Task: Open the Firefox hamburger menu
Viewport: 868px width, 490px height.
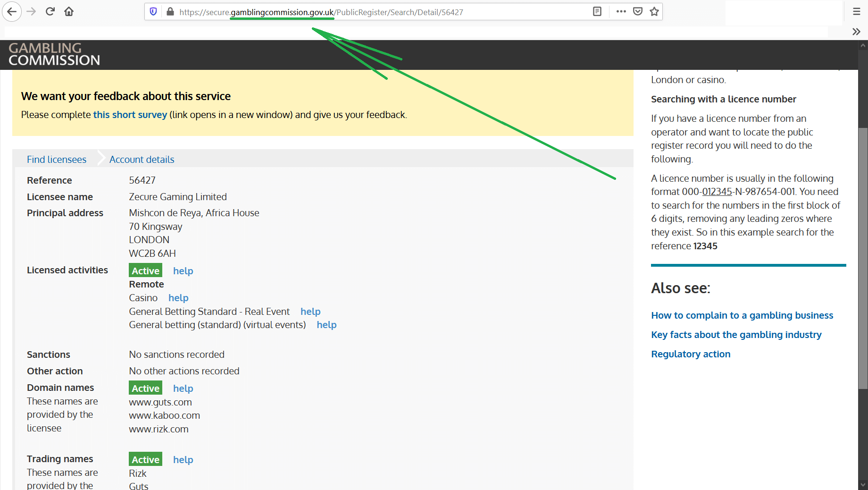Action: click(x=857, y=12)
